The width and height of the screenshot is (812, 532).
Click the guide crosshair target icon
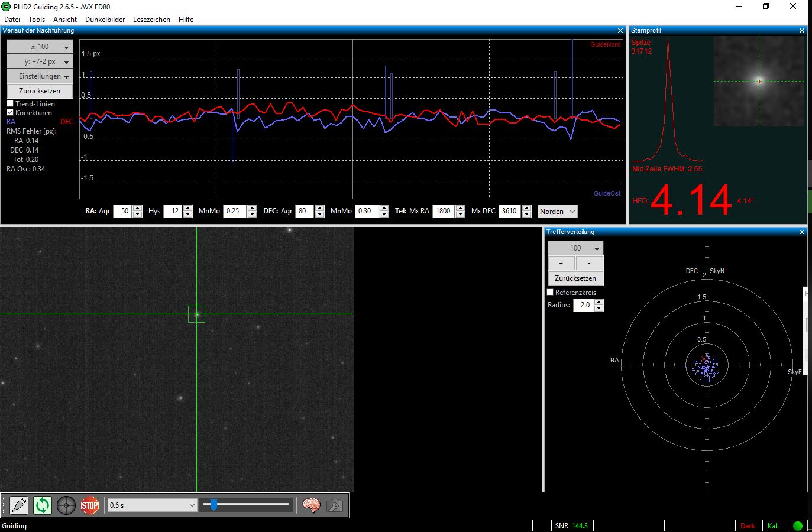point(66,505)
